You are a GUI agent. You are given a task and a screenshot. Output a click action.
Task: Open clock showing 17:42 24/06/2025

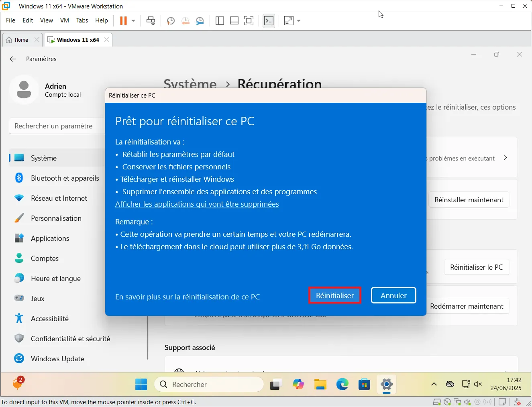[506, 384]
